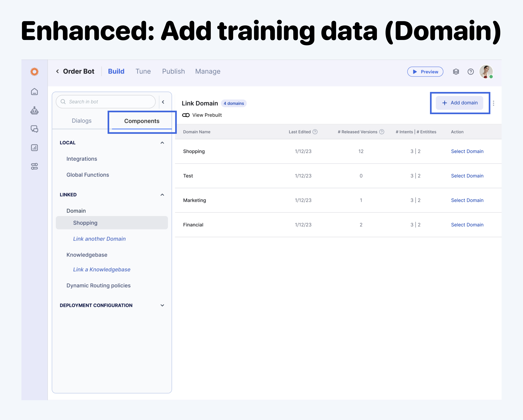The height and width of the screenshot is (420, 523).
Task: Click Last Edited info icon
Action: pyautogui.click(x=315, y=132)
